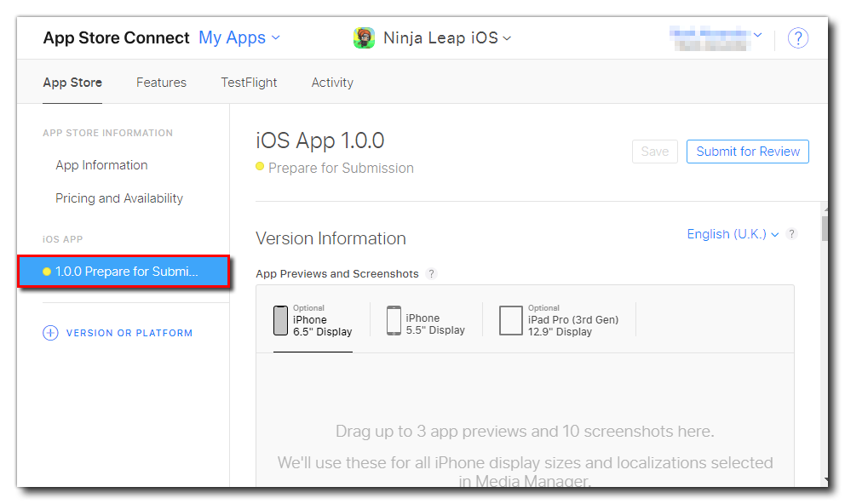Click the iPhone 5.5" Display device icon
Screen dimensions: 845x504
click(x=394, y=321)
